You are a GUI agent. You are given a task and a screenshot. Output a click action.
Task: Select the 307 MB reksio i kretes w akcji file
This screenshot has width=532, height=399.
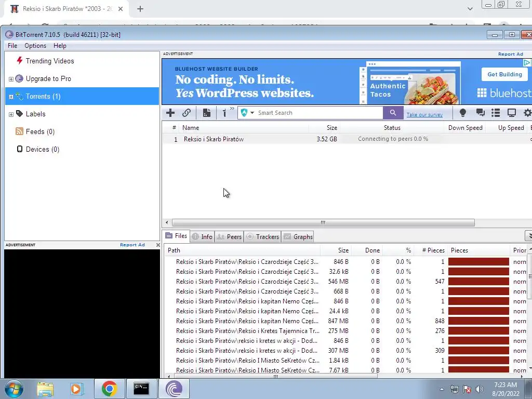pos(346,351)
